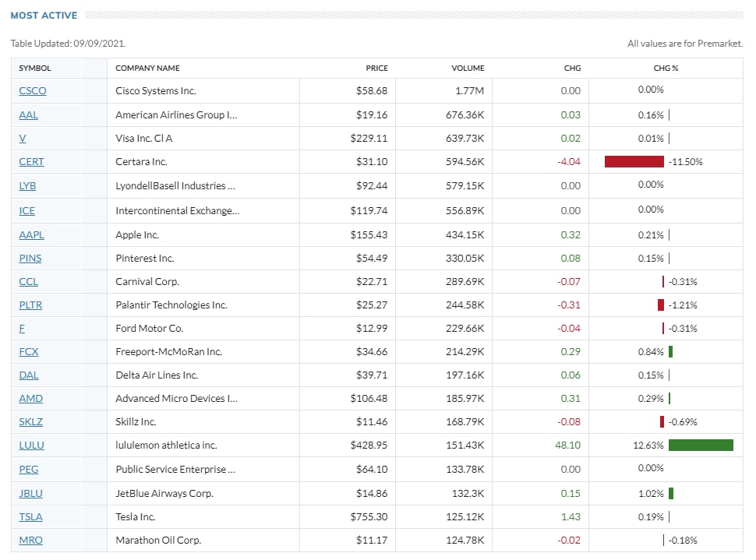Click the CHG % column header
The image size is (756, 560).
coord(666,68)
